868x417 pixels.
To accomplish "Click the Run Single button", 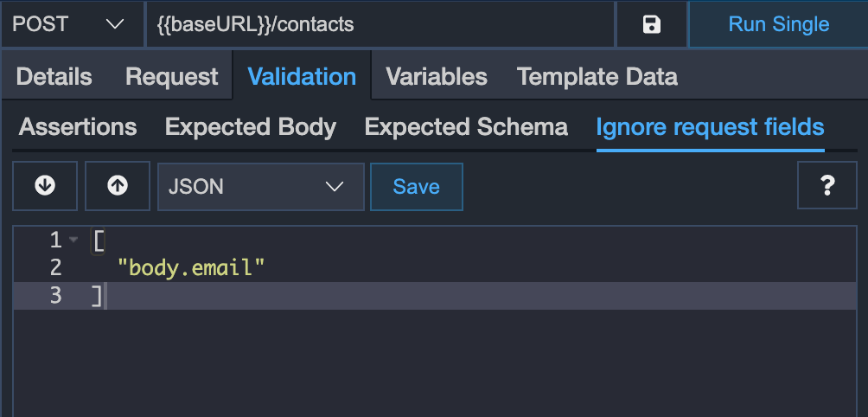I will coord(778,24).
